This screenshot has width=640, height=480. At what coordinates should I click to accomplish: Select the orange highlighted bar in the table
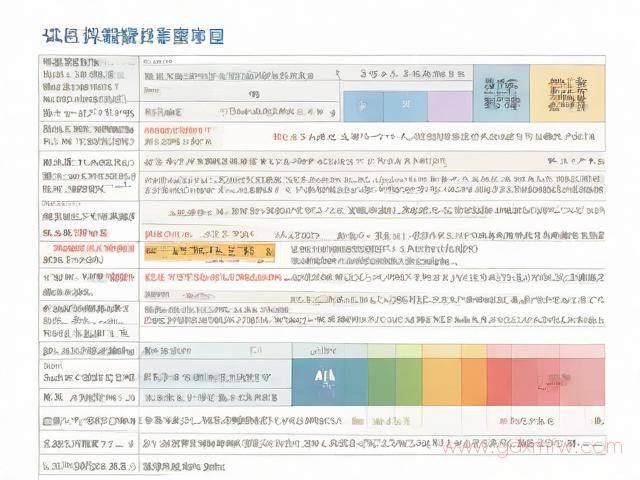209,252
